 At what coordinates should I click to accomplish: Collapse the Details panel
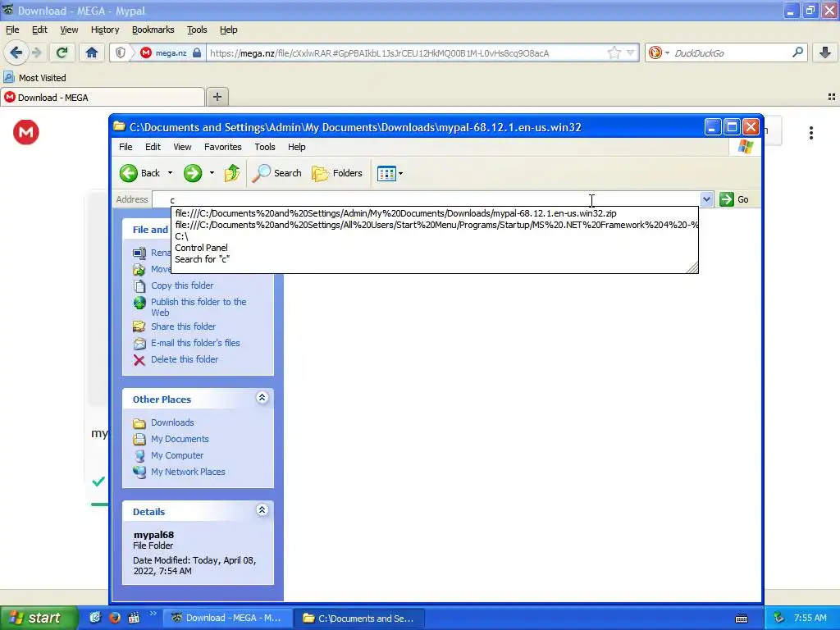click(262, 510)
